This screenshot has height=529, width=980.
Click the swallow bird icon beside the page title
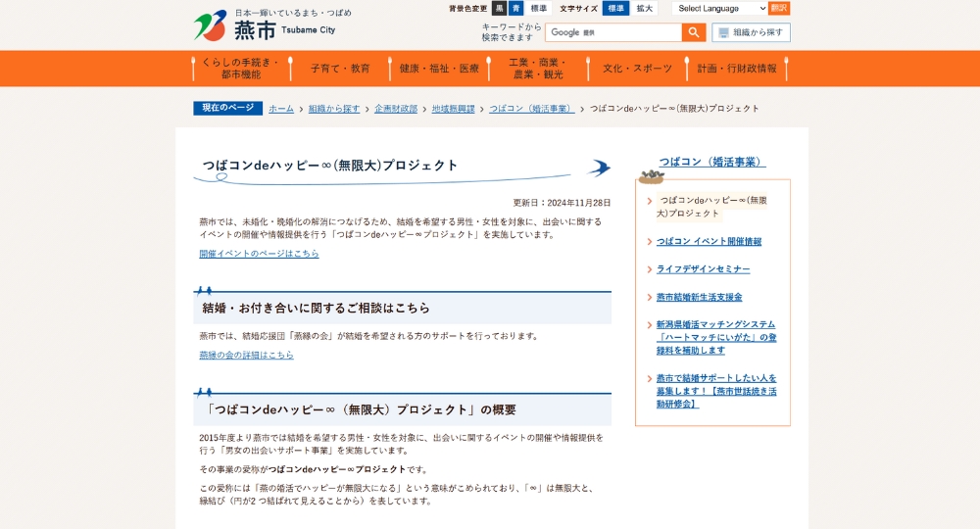click(x=598, y=168)
